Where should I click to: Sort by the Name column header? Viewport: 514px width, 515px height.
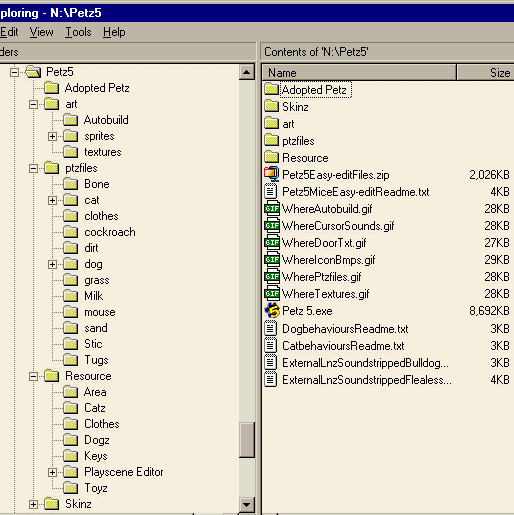(x=359, y=72)
